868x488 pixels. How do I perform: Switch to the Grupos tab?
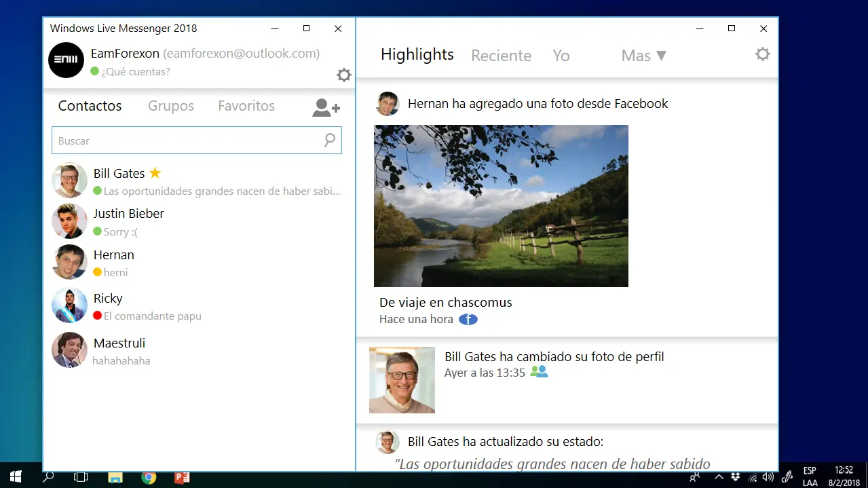click(171, 106)
